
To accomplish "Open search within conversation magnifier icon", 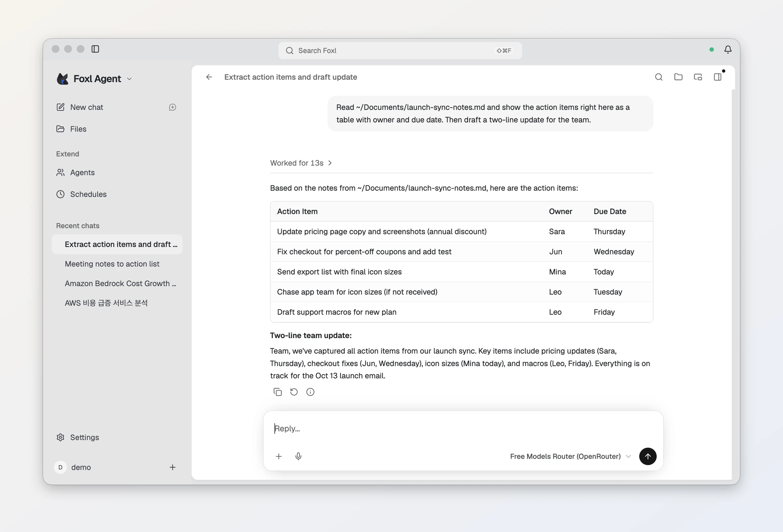I will (x=659, y=77).
